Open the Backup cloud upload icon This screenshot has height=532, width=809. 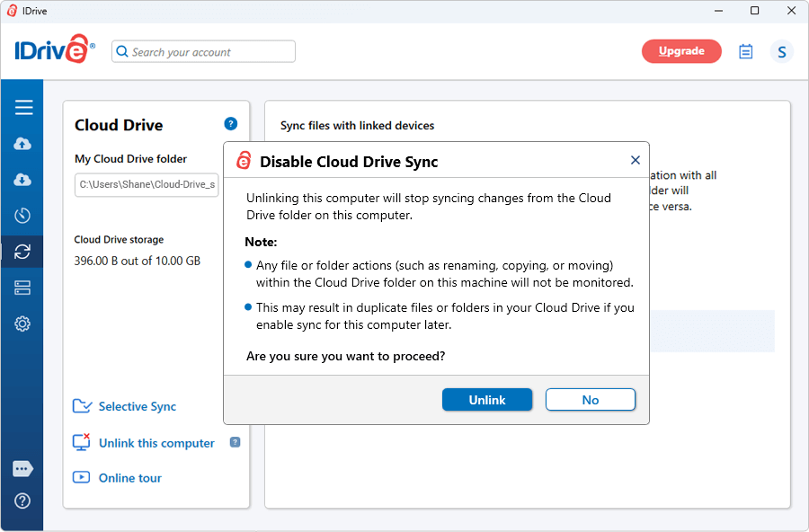tap(23, 144)
